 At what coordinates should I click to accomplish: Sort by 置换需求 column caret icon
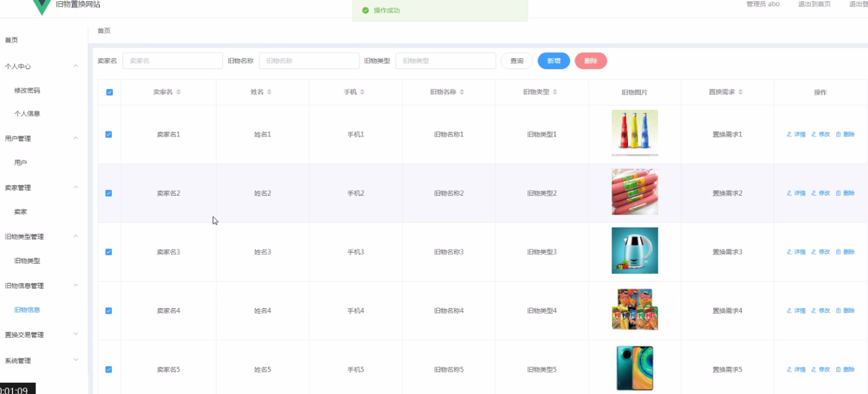coord(740,92)
